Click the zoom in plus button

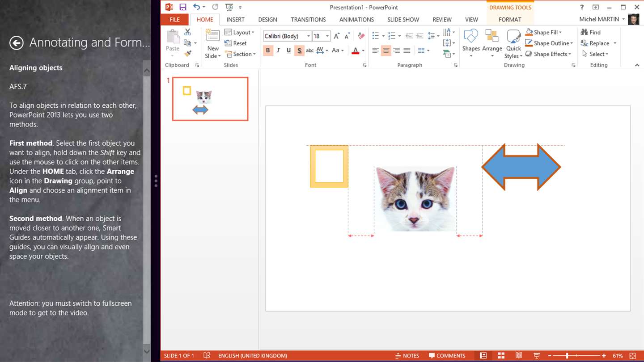[x=604, y=356]
